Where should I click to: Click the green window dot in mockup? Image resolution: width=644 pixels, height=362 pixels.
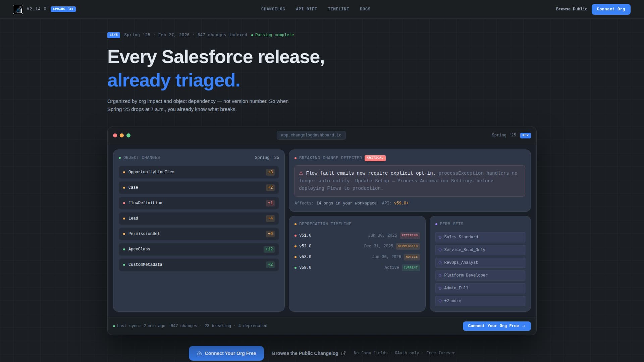128,135
